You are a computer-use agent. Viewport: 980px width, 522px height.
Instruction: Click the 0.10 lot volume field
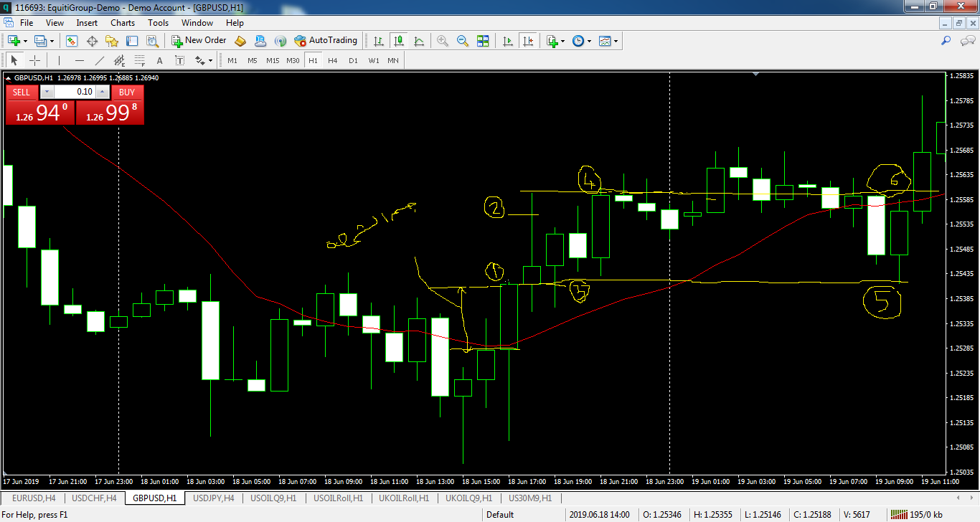tap(75, 92)
